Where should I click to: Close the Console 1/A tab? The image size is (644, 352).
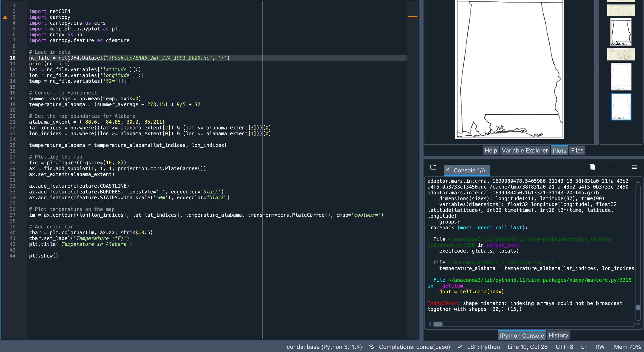coord(447,170)
